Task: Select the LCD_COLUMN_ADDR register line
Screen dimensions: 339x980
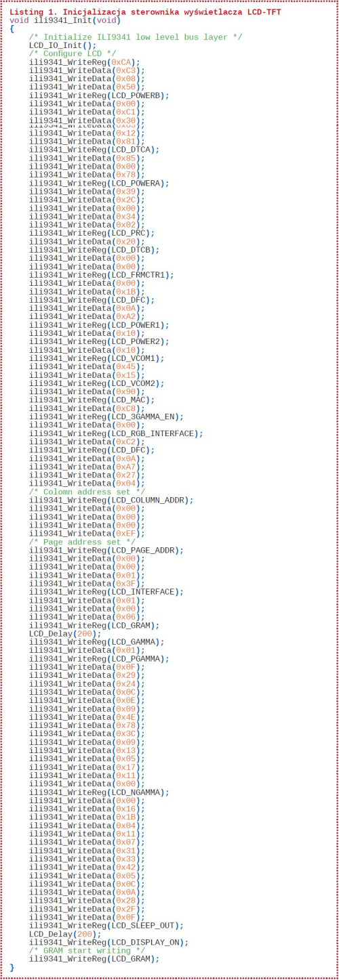Action: tap(111, 500)
